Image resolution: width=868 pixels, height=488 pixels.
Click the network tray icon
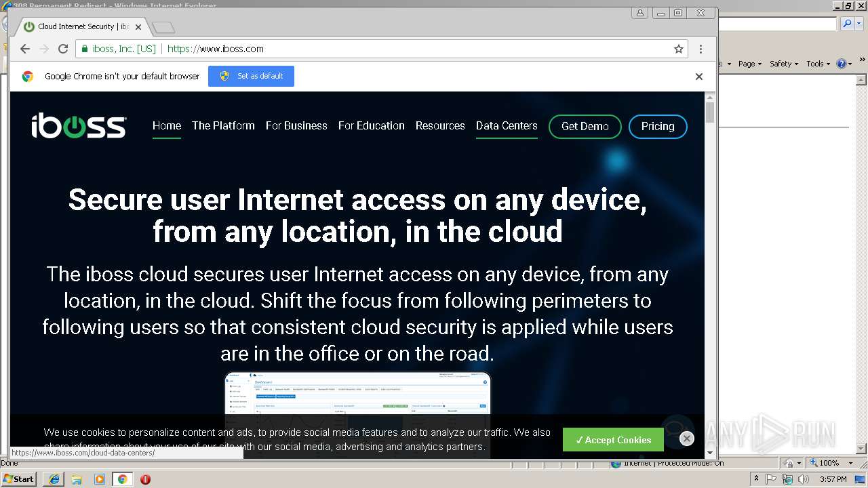click(787, 479)
